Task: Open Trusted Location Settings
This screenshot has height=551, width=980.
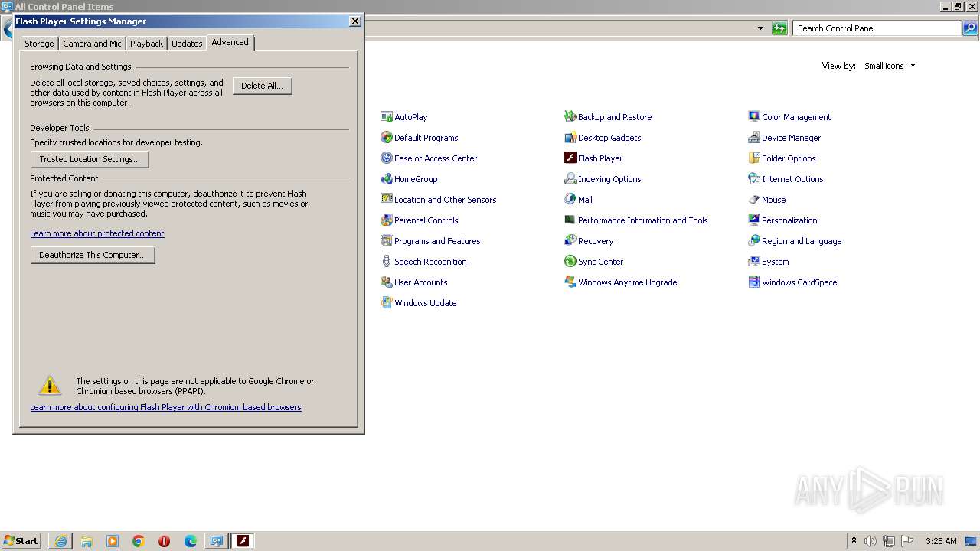Action: tap(90, 159)
